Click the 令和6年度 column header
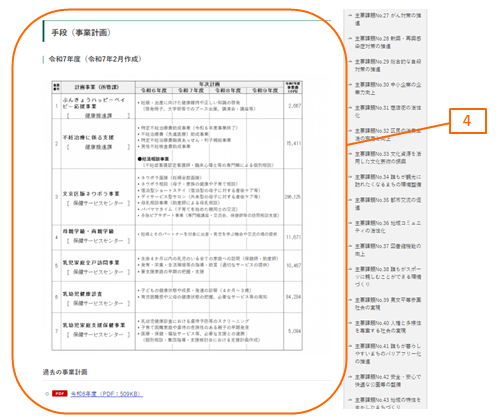Image resolution: width=501 pixels, height=418 pixels. point(154,90)
